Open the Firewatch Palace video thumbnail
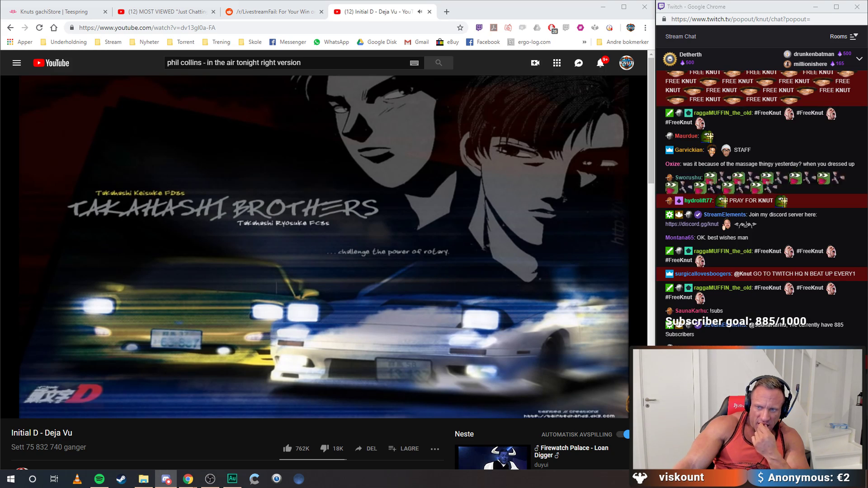The image size is (868, 488). pos(494,457)
